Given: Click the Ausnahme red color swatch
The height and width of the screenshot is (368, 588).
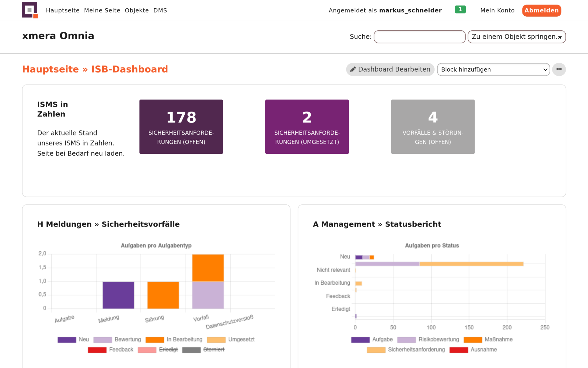Looking at the screenshot, I should click(x=459, y=350).
